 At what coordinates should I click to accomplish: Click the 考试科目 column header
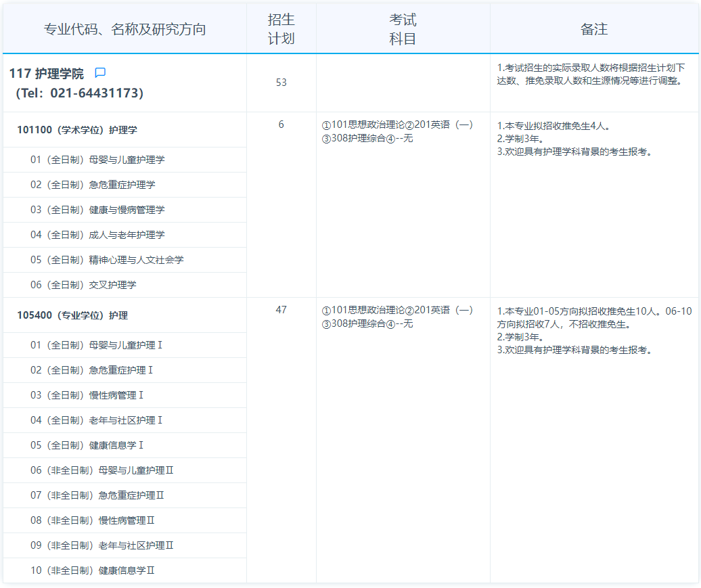coord(403,29)
